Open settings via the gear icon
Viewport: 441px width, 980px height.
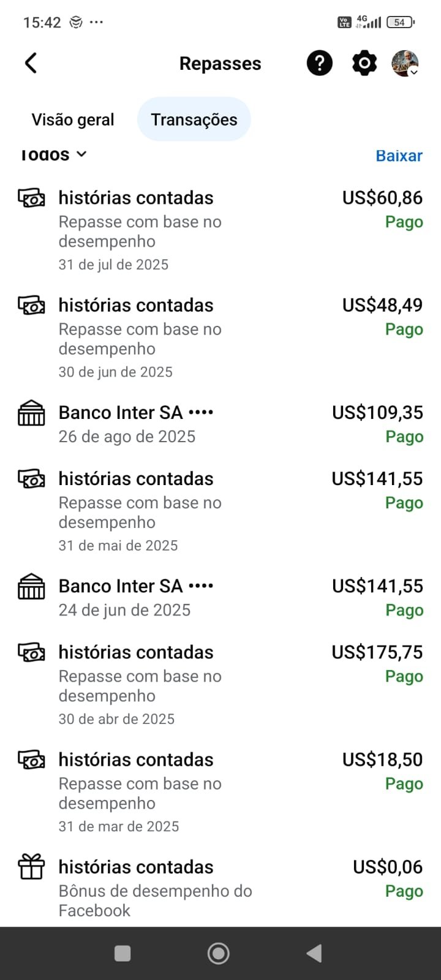pos(364,63)
